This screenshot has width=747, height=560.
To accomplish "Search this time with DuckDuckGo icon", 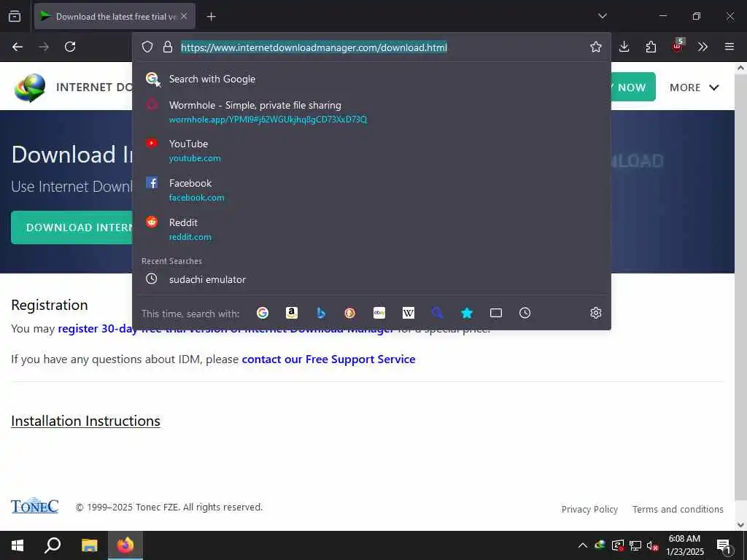I will point(349,313).
